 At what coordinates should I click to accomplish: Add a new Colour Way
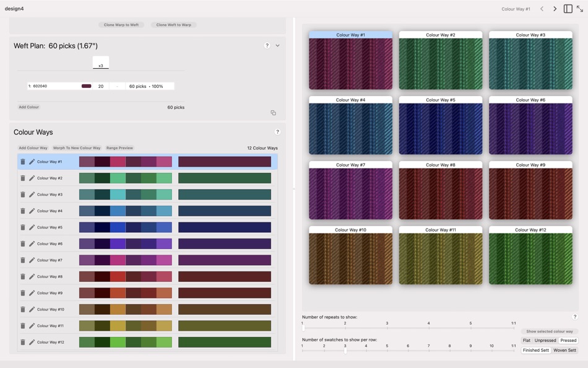pos(33,148)
